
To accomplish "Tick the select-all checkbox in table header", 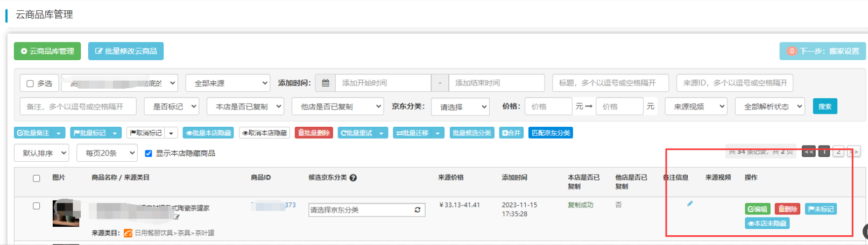I will tap(37, 178).
